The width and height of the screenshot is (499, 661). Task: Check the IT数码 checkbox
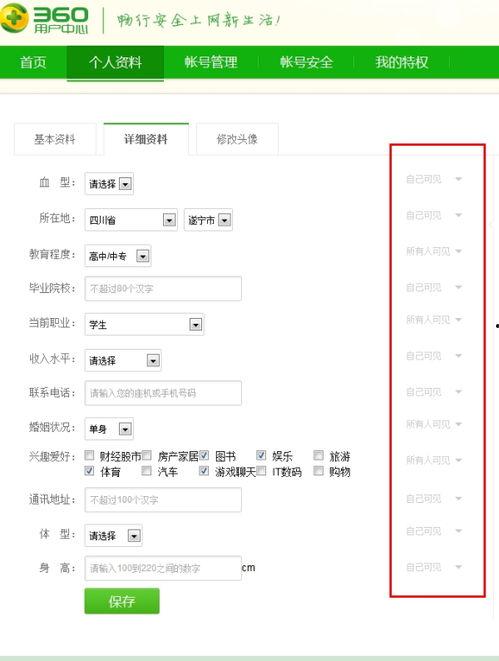pyautogui.click(x=261, y=471)
